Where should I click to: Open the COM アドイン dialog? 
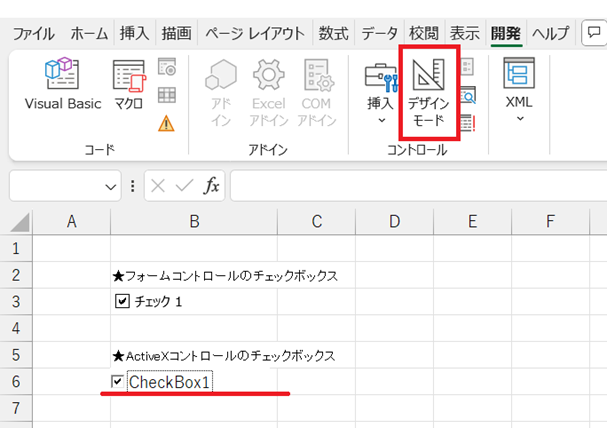[x=317, y=92]
